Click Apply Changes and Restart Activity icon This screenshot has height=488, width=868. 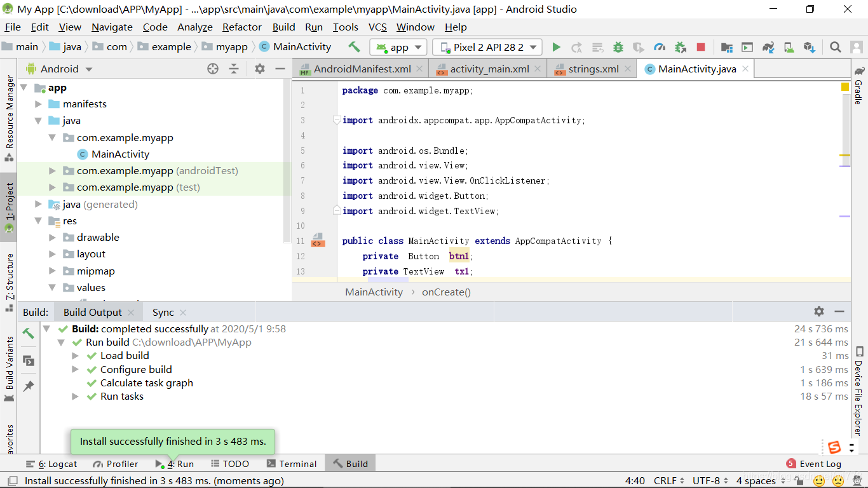[577, 47]
